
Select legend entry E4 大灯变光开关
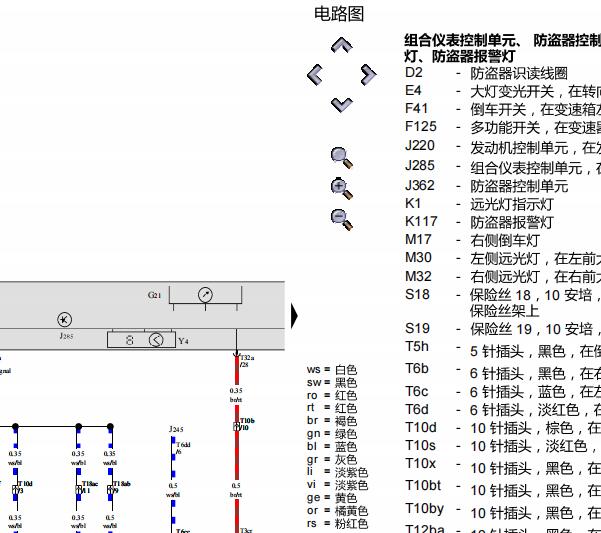tap(503, 91)
